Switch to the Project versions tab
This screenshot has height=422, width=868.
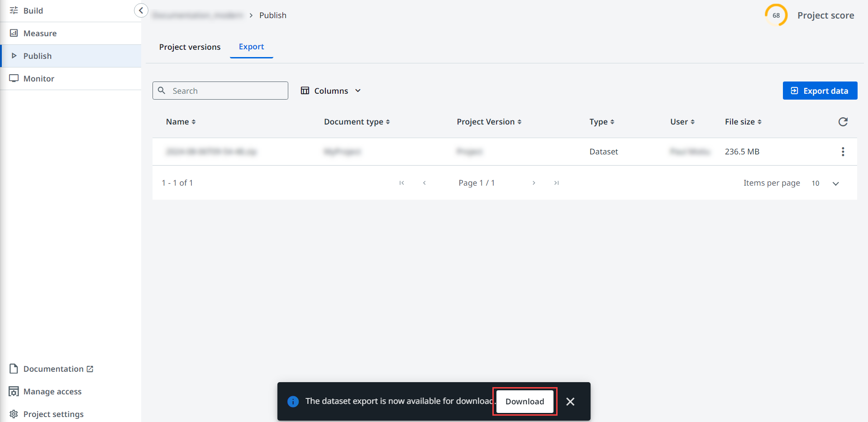click(x=190, y=47)
